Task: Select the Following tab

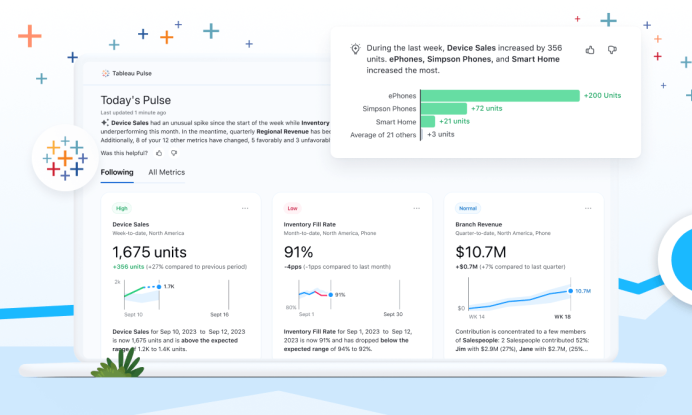Action: point(117,172)
